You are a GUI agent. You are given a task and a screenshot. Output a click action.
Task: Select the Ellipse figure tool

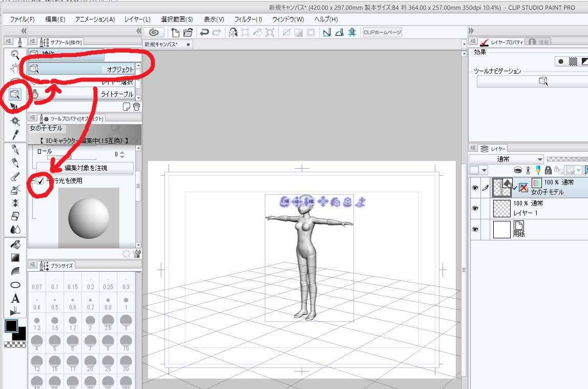click(15, 285)
